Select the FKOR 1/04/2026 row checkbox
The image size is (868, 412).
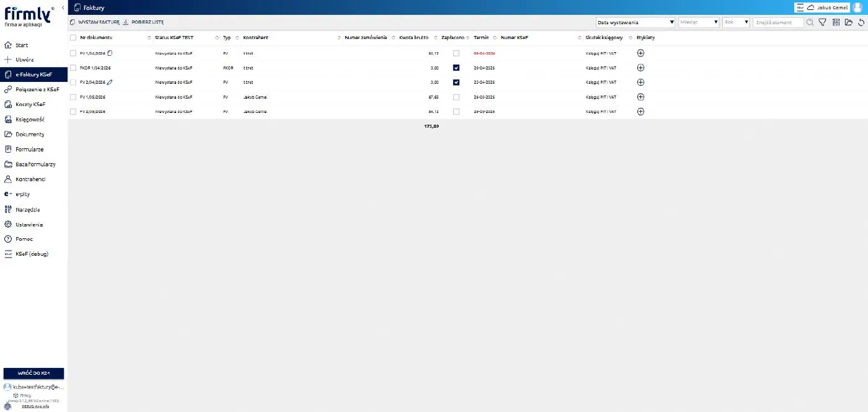tap(73, 68)
